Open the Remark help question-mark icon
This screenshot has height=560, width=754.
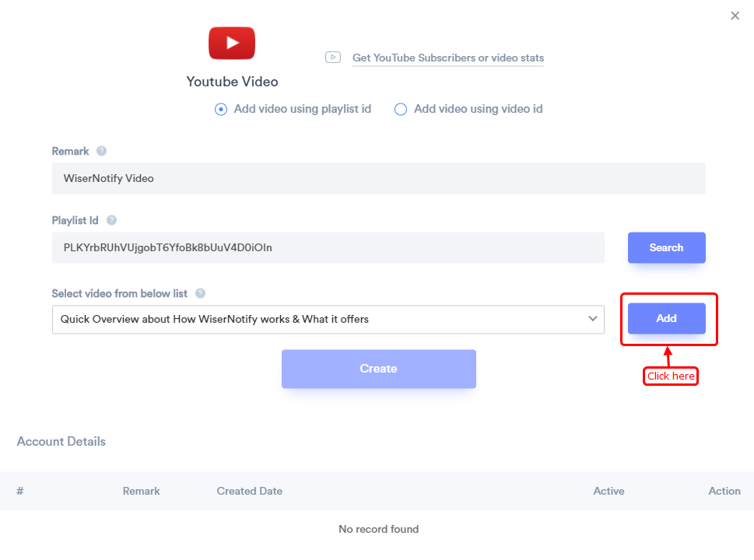tap(101, 151)
